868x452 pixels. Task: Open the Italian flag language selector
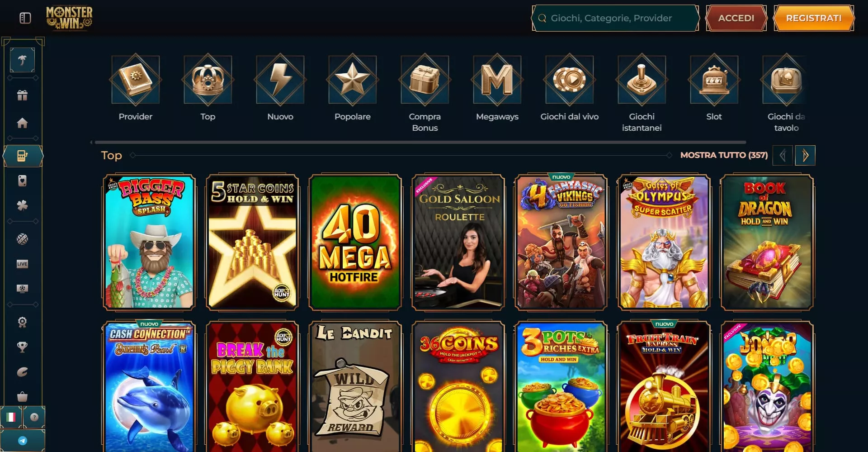pos(11,417)
